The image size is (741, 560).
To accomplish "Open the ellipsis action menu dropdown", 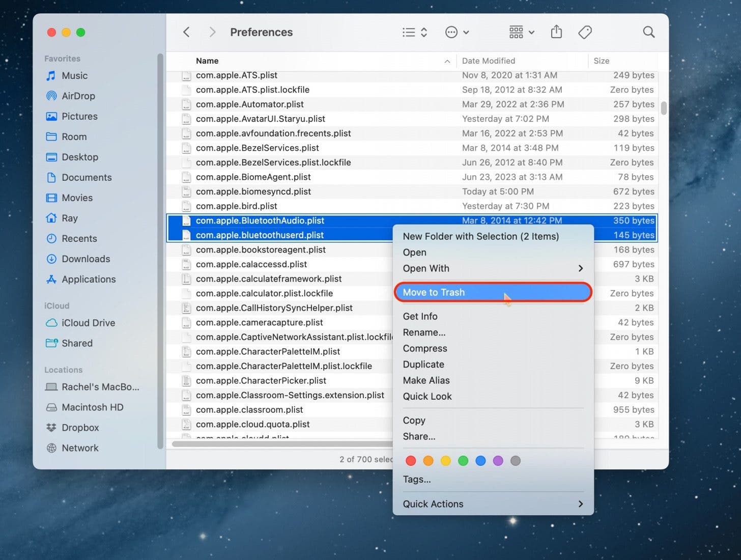I will [457, 32].
